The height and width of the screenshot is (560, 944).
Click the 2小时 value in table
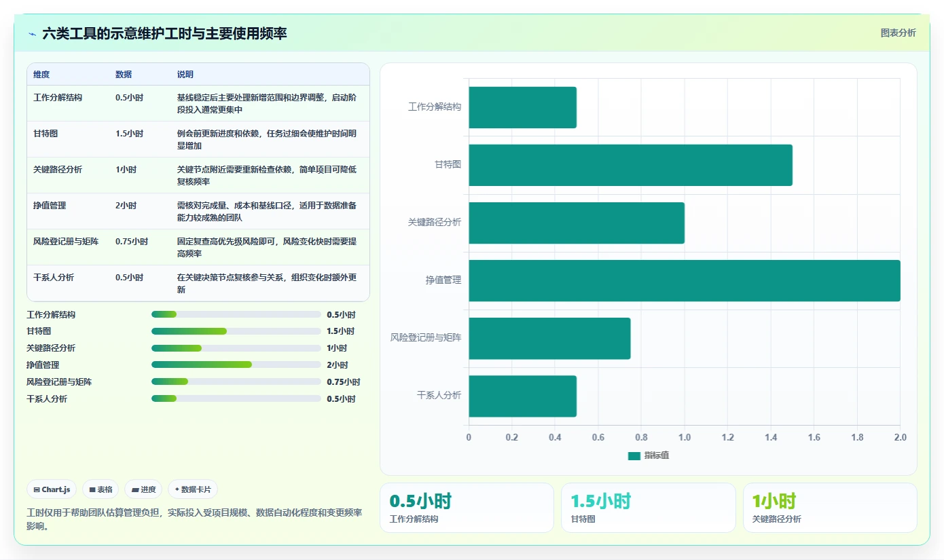(x=126, y=206)
